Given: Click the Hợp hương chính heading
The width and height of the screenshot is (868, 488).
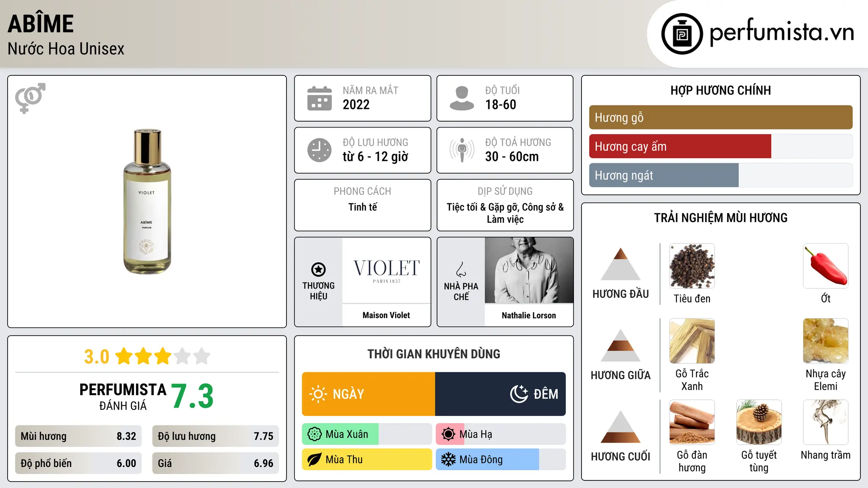Looking at the screenshot, I should [x=721, y=91].
